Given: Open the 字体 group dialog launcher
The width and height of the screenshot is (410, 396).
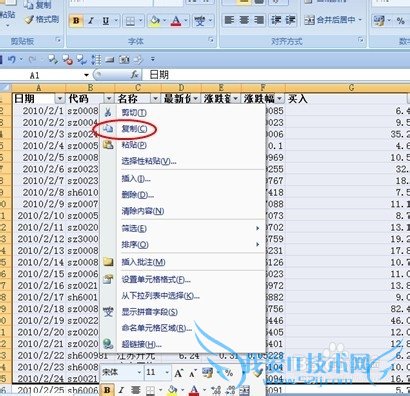Looking at the screenshot, I should click(211, 40).
